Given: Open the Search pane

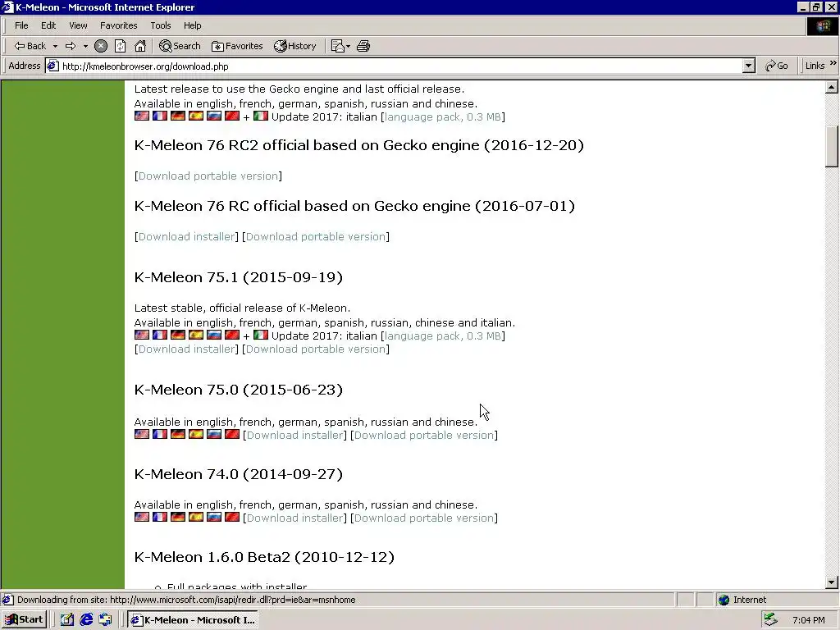Looking at the screenshot, I should click(180, 46).
